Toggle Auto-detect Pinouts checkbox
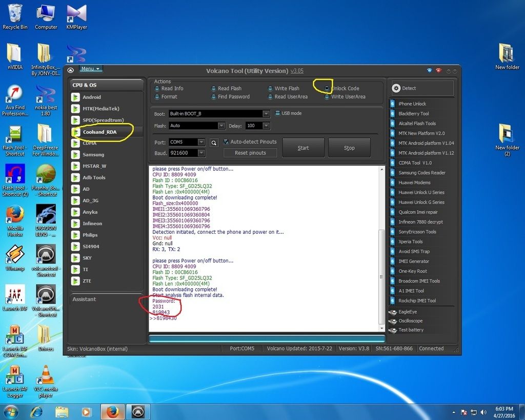525x420 pixels. (226, 142)
